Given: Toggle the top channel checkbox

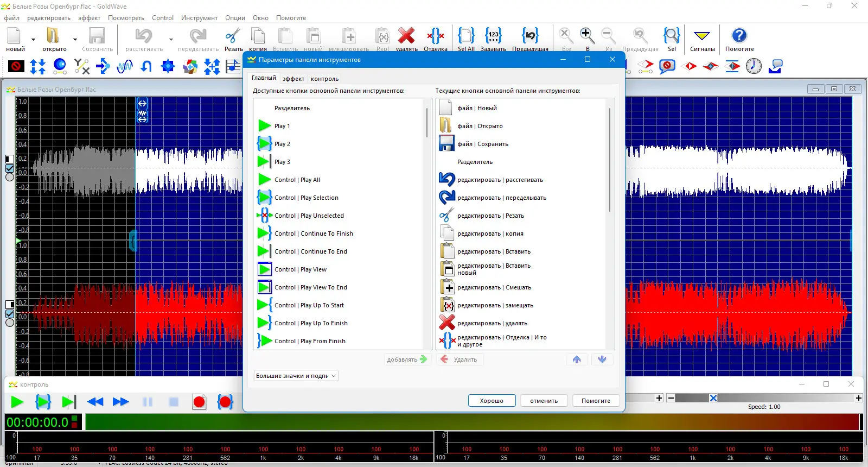Looking at the screenshot, I should [x=10, y=168].
